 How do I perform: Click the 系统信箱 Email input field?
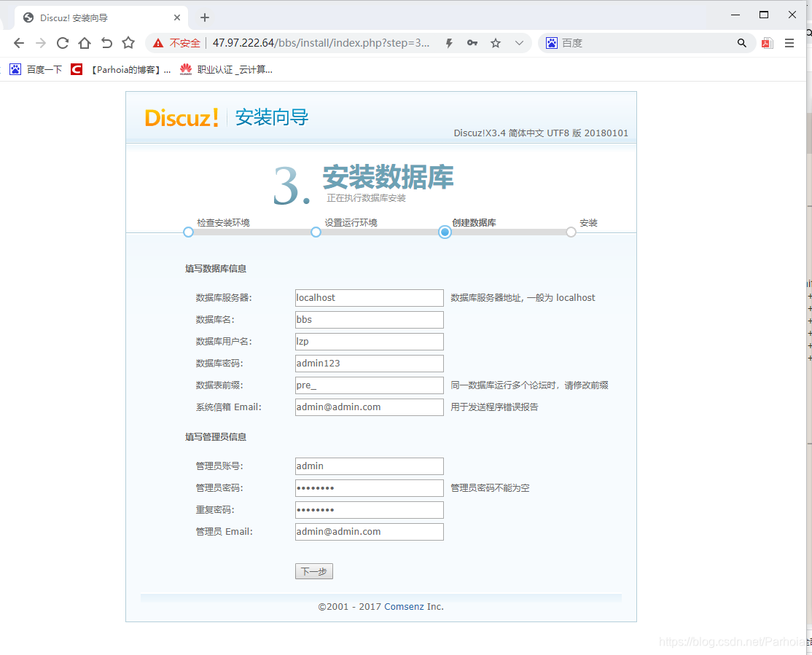pos(370,407)
